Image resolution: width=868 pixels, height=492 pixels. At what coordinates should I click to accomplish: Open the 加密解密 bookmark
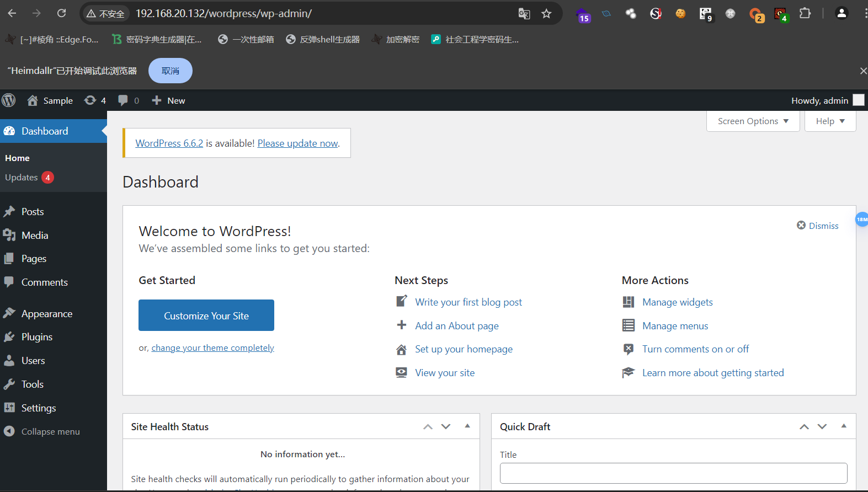click(x=396, y=40)
